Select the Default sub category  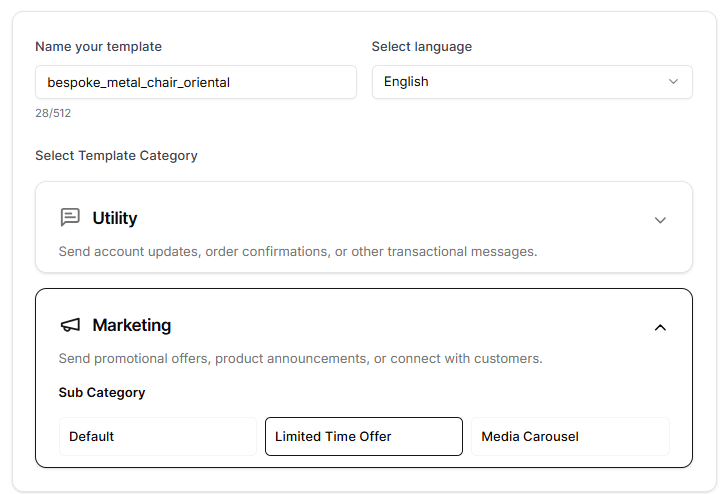(158, 436)
